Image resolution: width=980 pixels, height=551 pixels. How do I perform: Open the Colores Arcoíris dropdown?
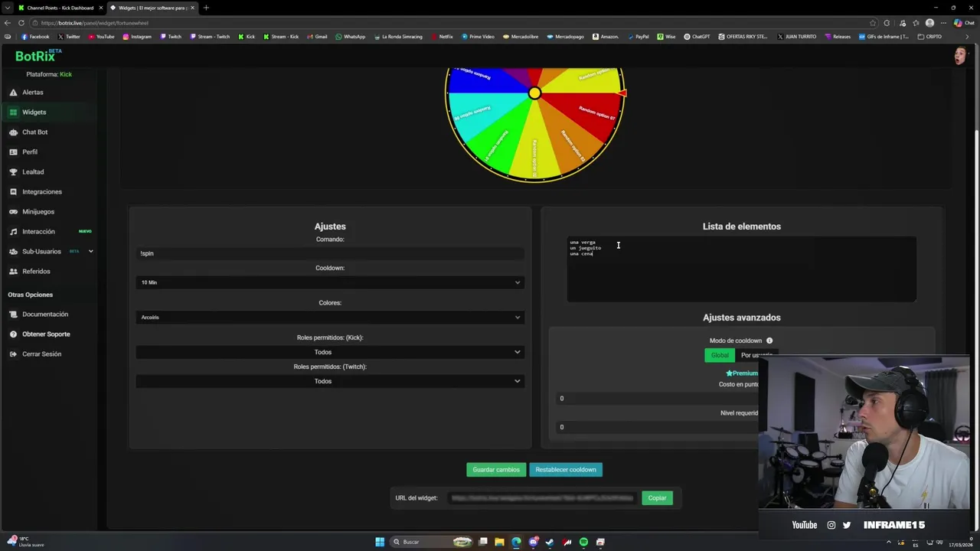click(x=330, y=317)
